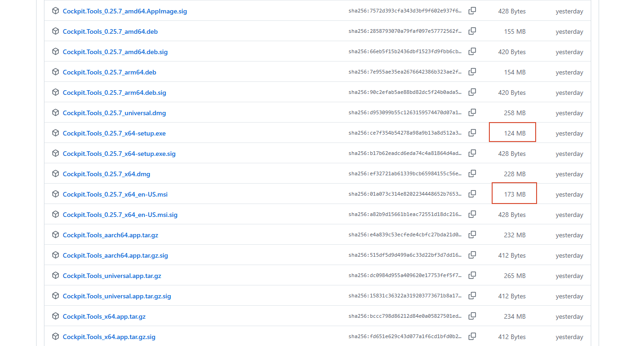Click "412 Bytes" in the Cockpit.Tools_aarch64.app.tar.gz.sig row
Screen dimensions: 644x346
click(512, 255)
